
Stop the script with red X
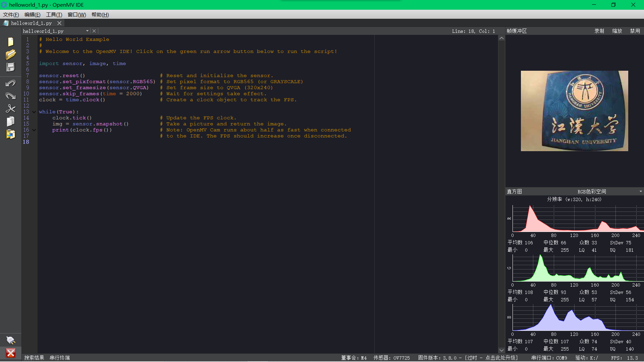(x=10, y=353)
